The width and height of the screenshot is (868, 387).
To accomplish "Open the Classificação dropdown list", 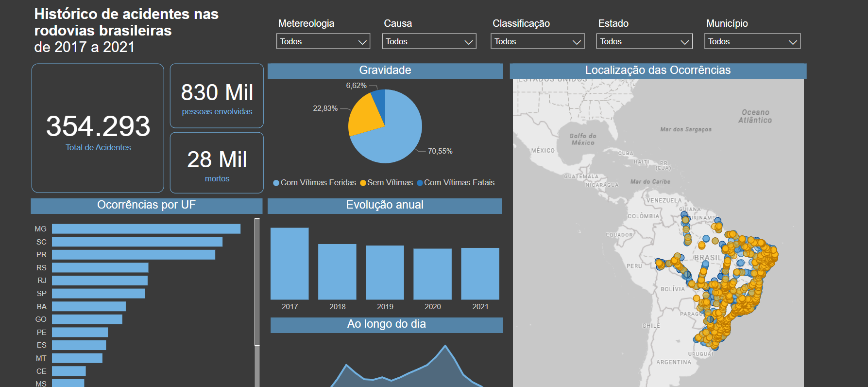I will pyautogui.click(x=537, y=41).
